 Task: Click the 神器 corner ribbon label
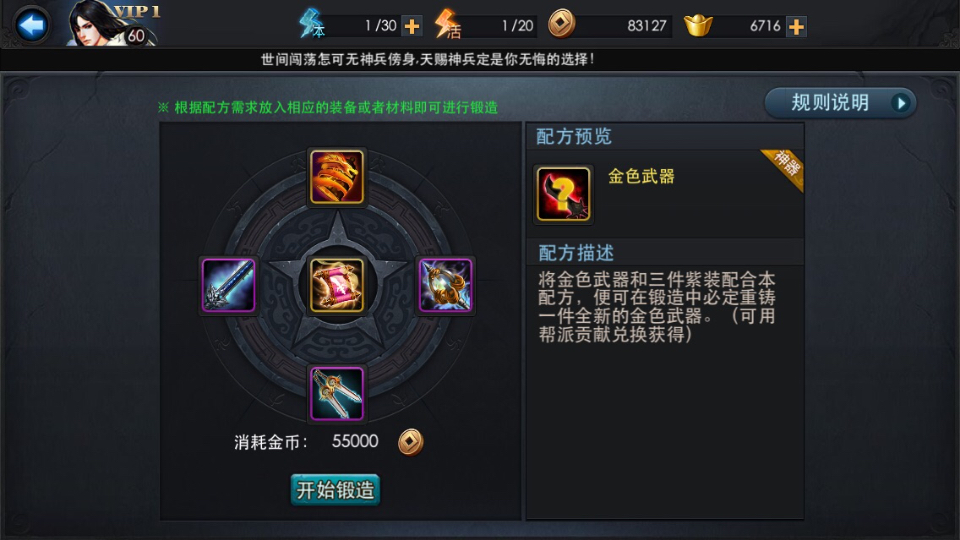click(x=786, y=168)
